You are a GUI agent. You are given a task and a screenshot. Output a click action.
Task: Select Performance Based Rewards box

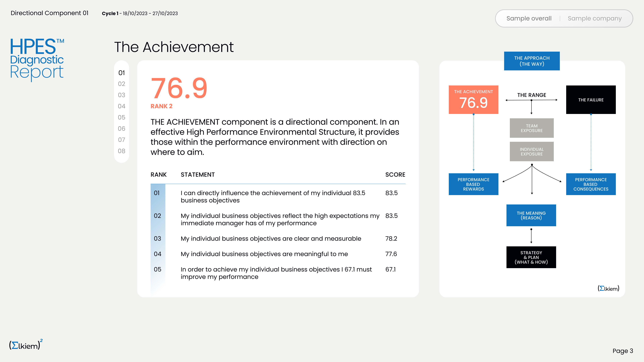[x=473, y=184]
